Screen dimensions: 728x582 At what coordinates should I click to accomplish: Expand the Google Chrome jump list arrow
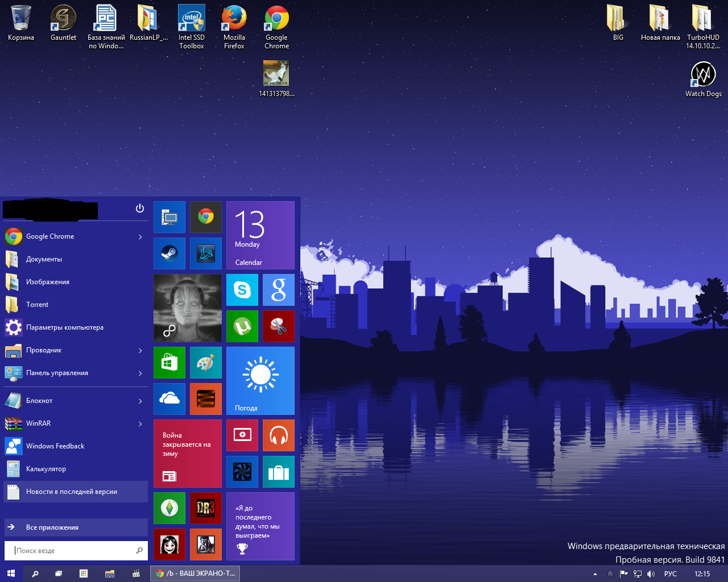(x=140, y=236)
